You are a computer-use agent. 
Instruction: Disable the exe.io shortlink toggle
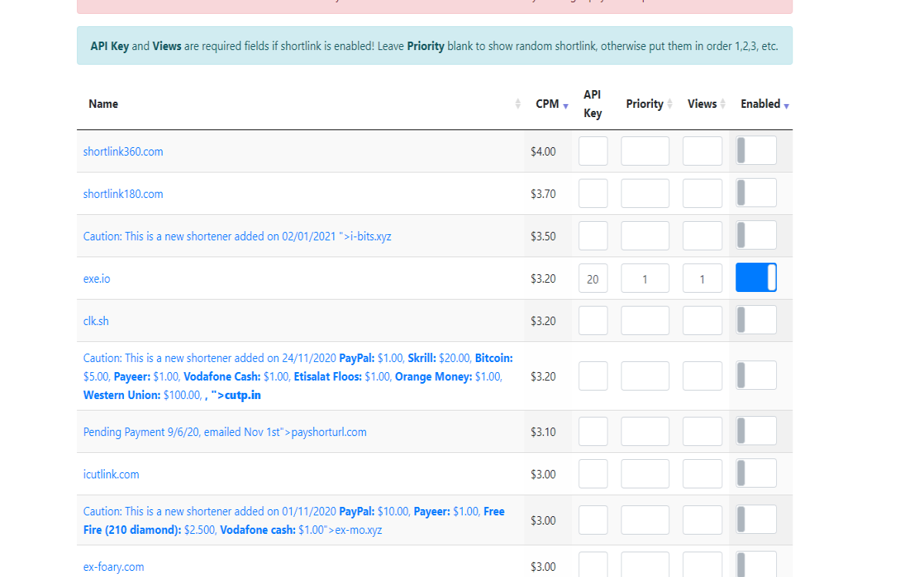[756, 277]
